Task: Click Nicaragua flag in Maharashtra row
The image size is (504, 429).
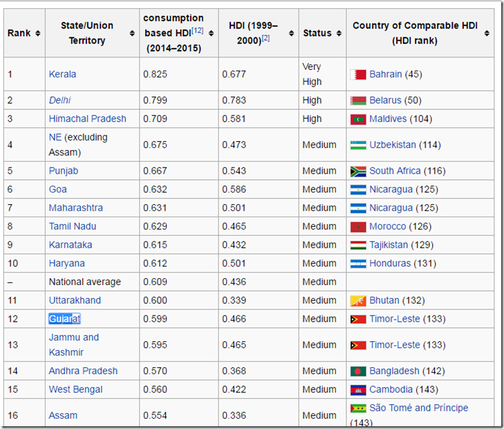Action: tap(358, 208)
